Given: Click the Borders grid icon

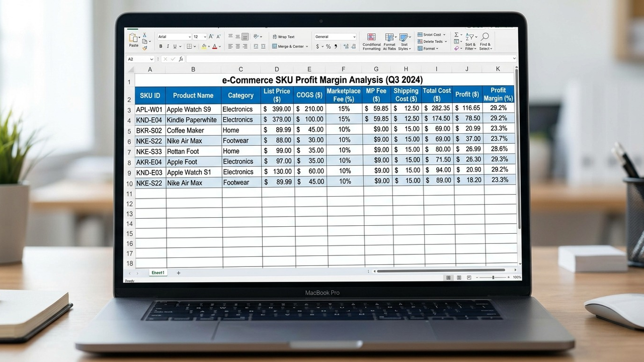Looking at the screenshot, I should tap(190, 46).
